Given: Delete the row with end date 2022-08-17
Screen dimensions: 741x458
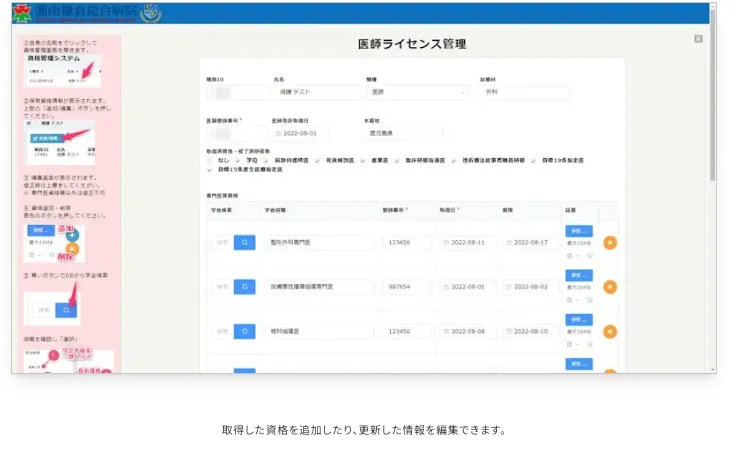Looking at the screenshot, I should (610, 242).
